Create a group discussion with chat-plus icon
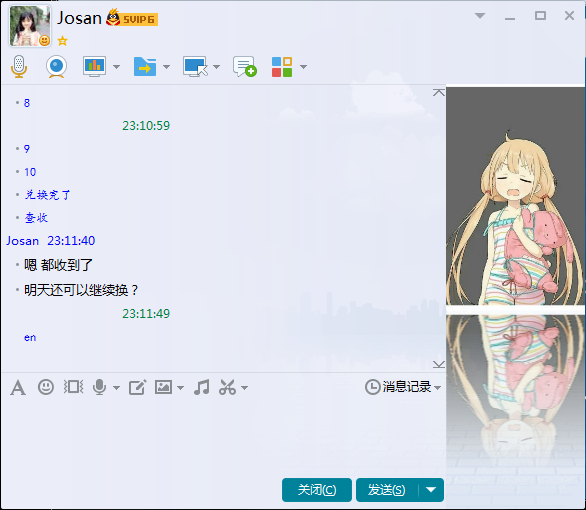 click(245, 67)
